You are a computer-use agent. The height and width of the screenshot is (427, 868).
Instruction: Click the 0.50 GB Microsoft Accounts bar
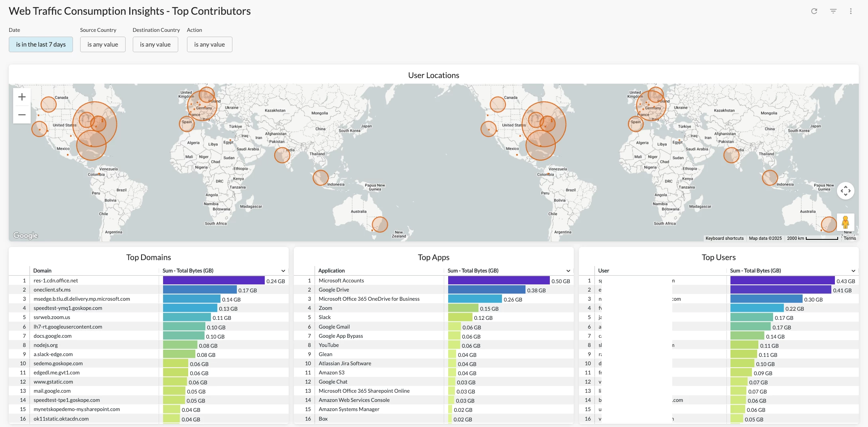click(499, 280)
